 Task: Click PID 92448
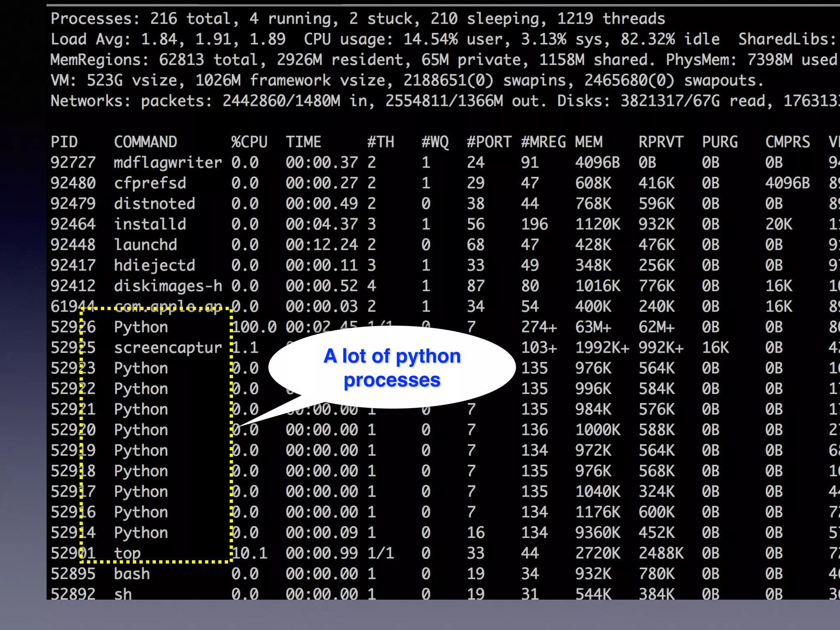73,245
